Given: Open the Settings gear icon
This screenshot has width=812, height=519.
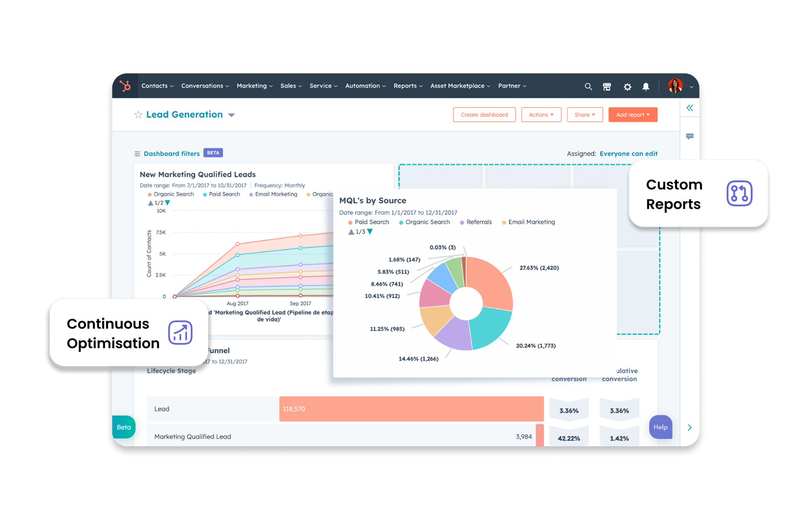Looking at the screenshot, I should pyautogui.click(x=627, y=86).
